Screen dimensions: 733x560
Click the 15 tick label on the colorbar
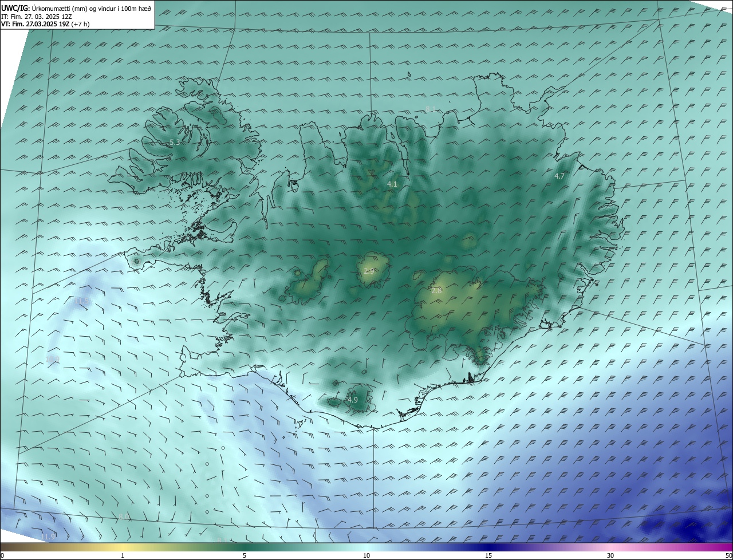tap(488, 555)
